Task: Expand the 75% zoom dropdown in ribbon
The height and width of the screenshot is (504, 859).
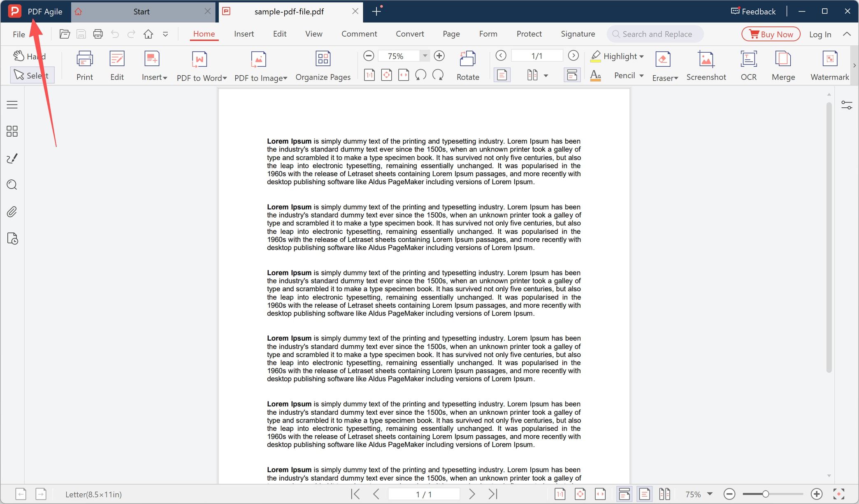Action: coord(425,56)
